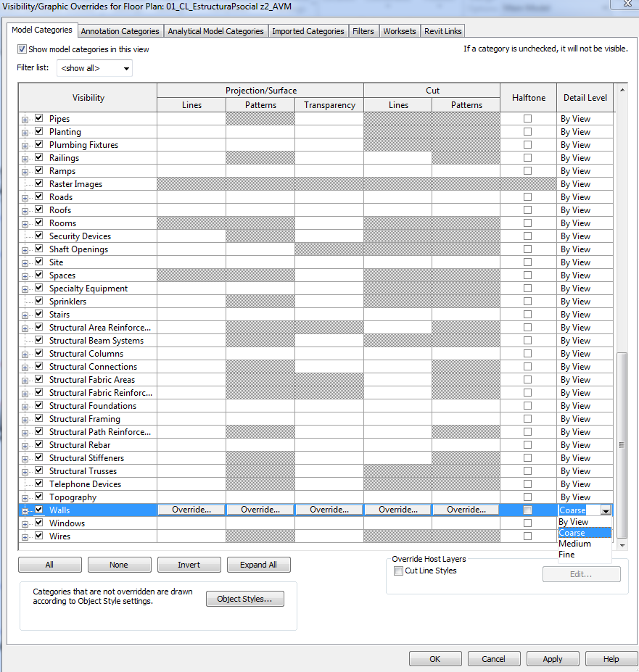Open the Analytical Model Categories tab
This screenshot has height=672, width=639.
(215, 31)
